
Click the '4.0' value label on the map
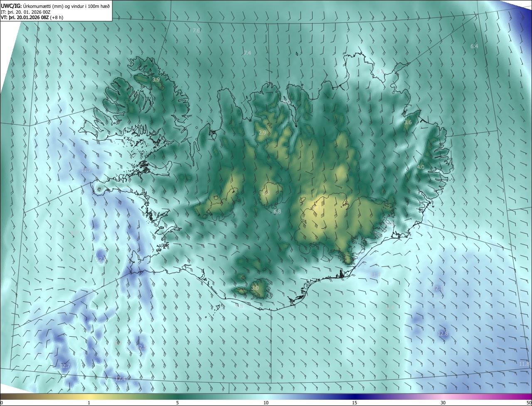pos(421,167)
